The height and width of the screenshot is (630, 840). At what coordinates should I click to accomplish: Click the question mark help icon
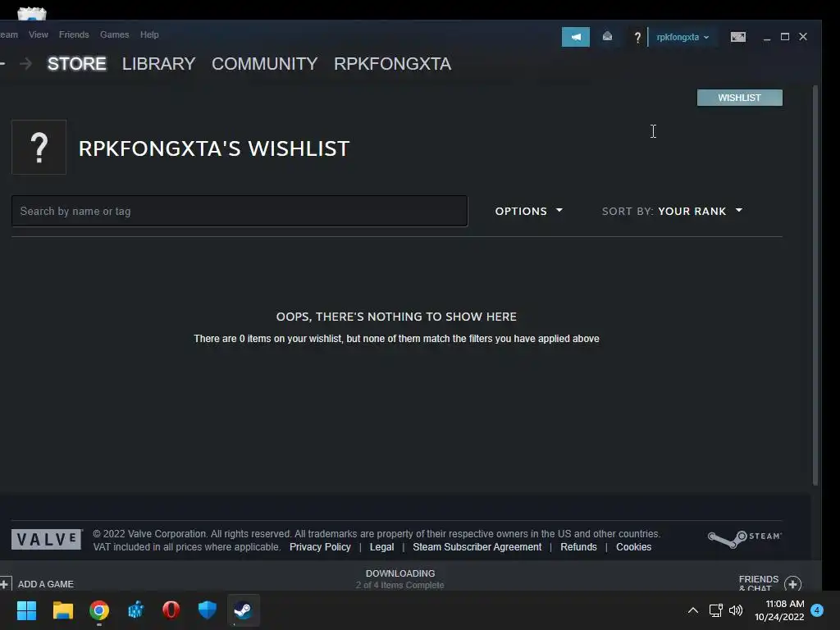637,38
